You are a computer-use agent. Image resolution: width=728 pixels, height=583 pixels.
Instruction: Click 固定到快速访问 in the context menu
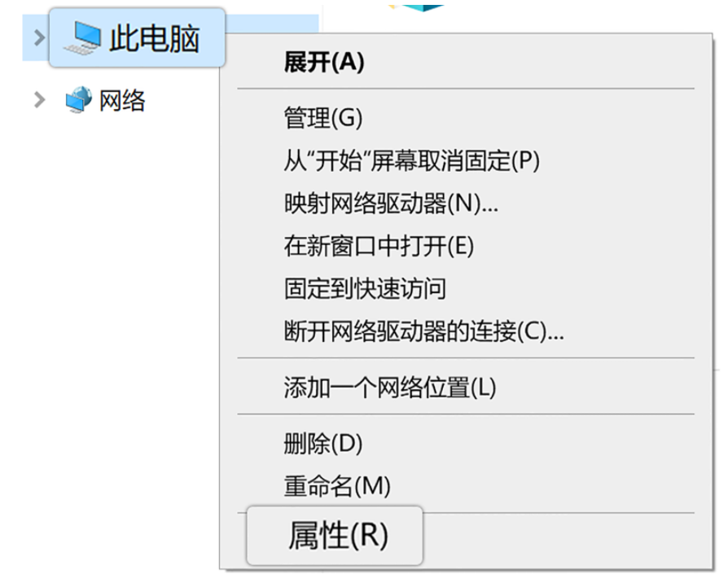coord(365,288)
